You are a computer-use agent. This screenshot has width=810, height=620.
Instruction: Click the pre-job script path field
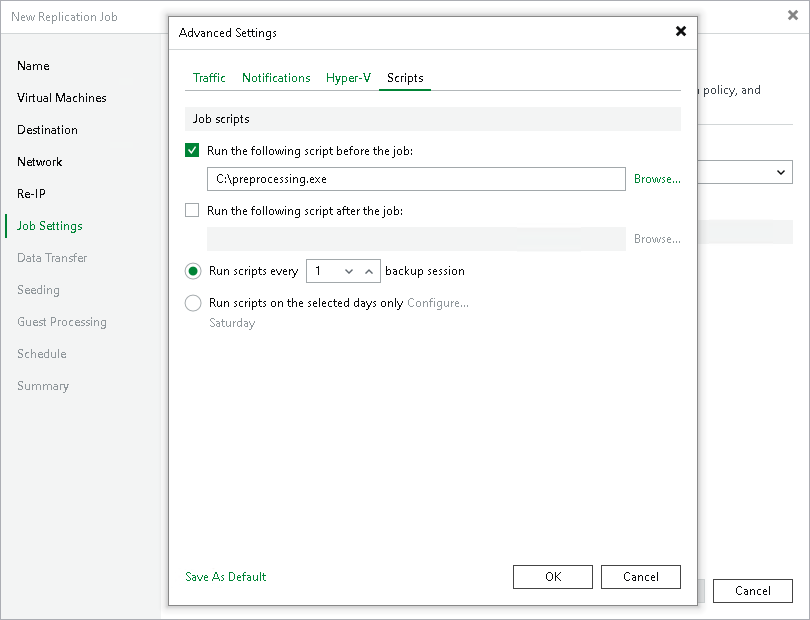coord(416,179)
